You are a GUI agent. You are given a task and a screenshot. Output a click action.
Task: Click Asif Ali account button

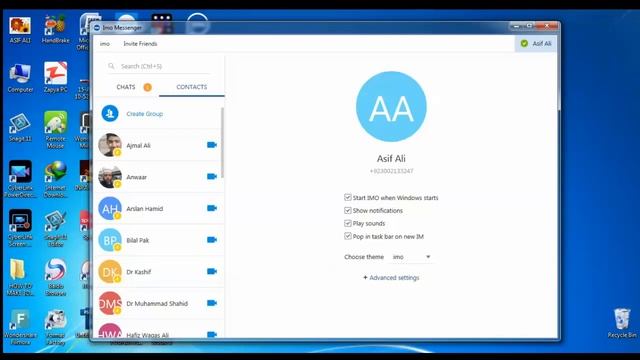536,43
